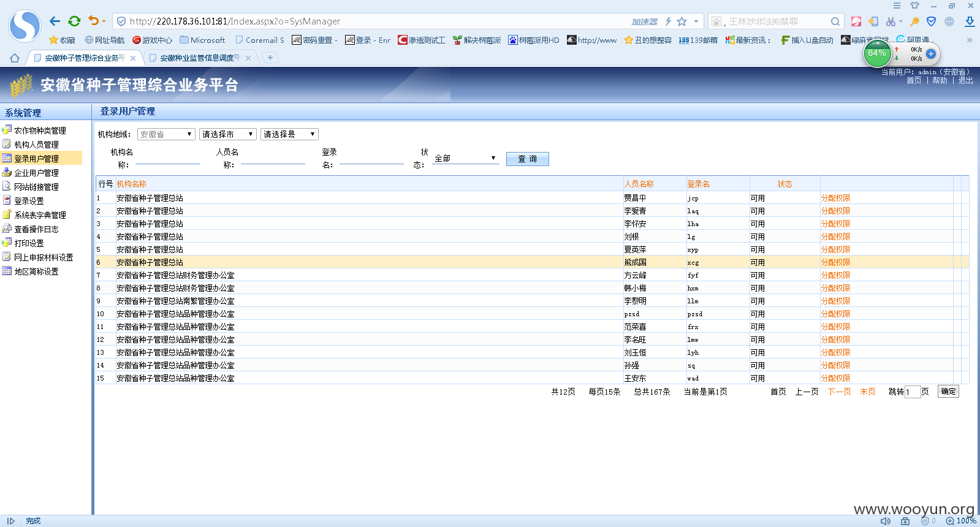
Task: Open 企业用户管理 in sidebar
Action: [x=36, y=173]
